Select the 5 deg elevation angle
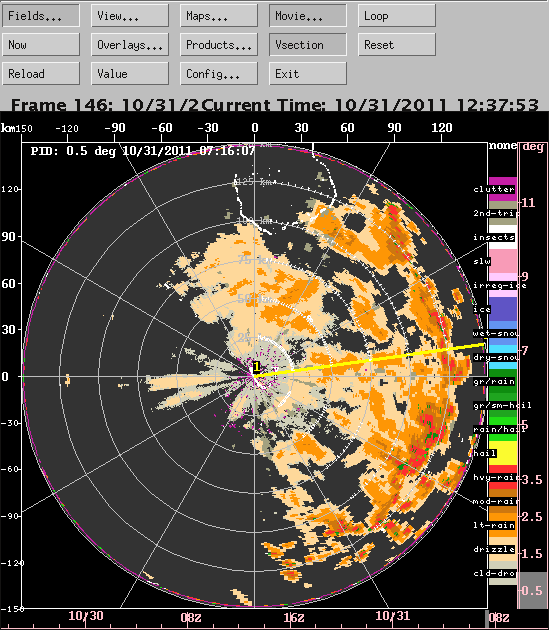Screen dimensions: 549x630 click(x=525, y=425)
